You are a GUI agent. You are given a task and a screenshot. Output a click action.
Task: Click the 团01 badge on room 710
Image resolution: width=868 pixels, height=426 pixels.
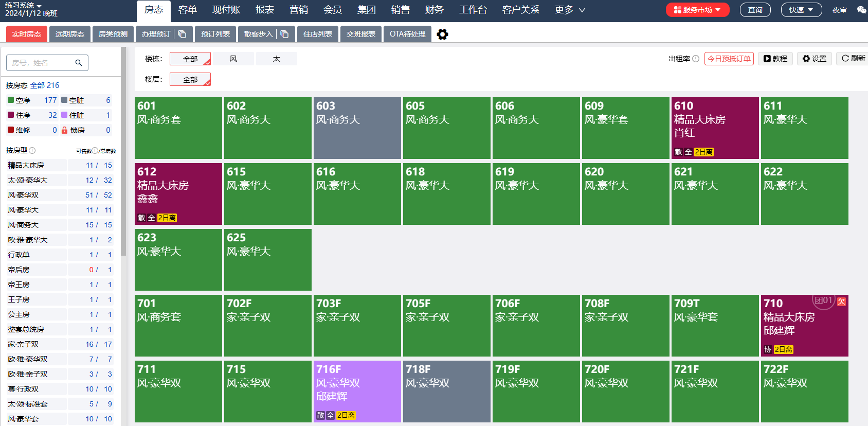click(823, 300)
